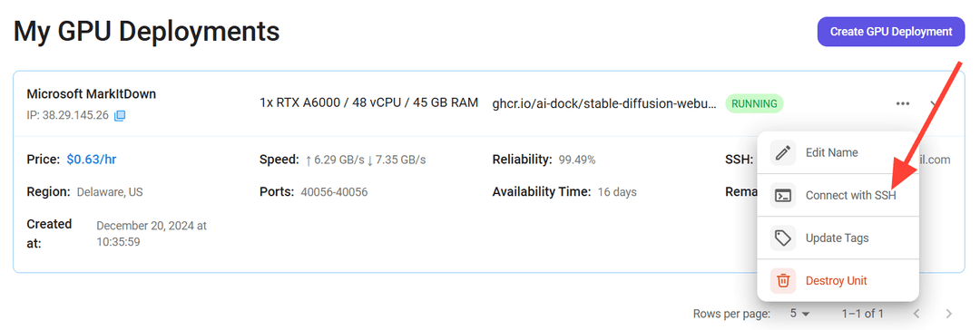Image resolution: width=980 pixels, height=330 pixels.
Task: Go to previous page with the left arrow
Action: [916, 313]
